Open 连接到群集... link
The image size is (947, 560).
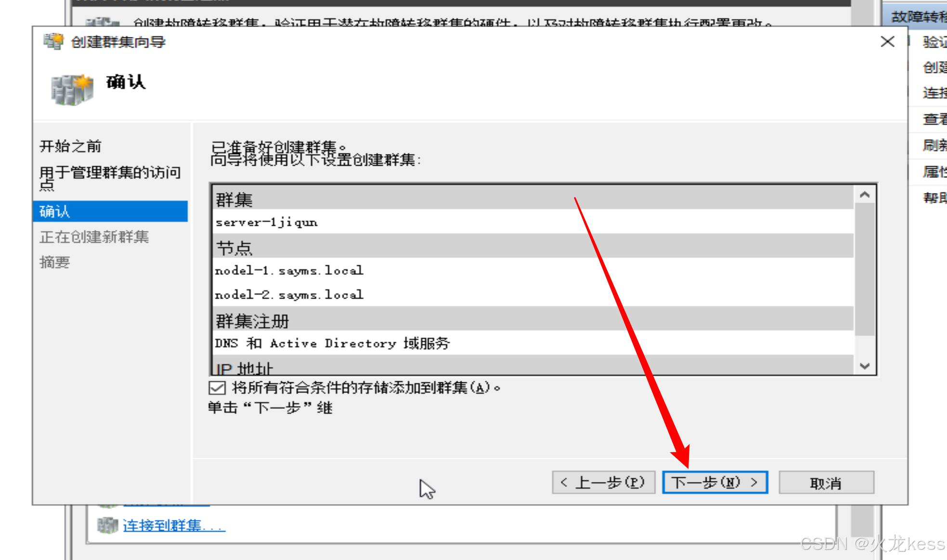click(x=174, y=525)
